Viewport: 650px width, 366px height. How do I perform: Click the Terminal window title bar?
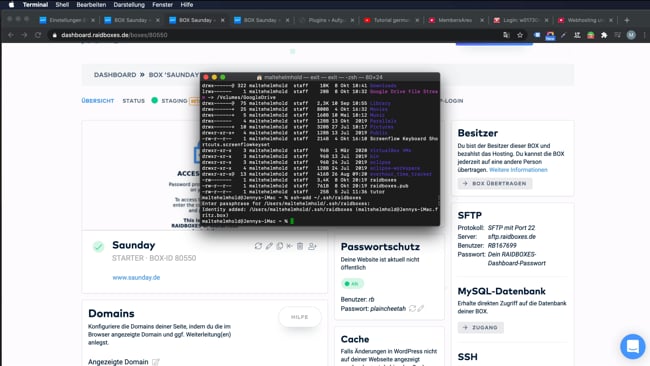pyautogui.click(x=320, y=77)
